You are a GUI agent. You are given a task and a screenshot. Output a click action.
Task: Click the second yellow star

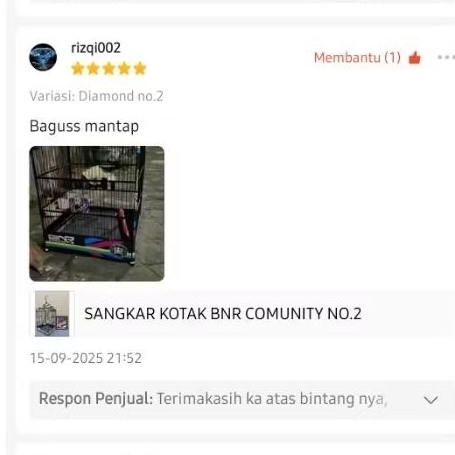(x=93, y=68)
